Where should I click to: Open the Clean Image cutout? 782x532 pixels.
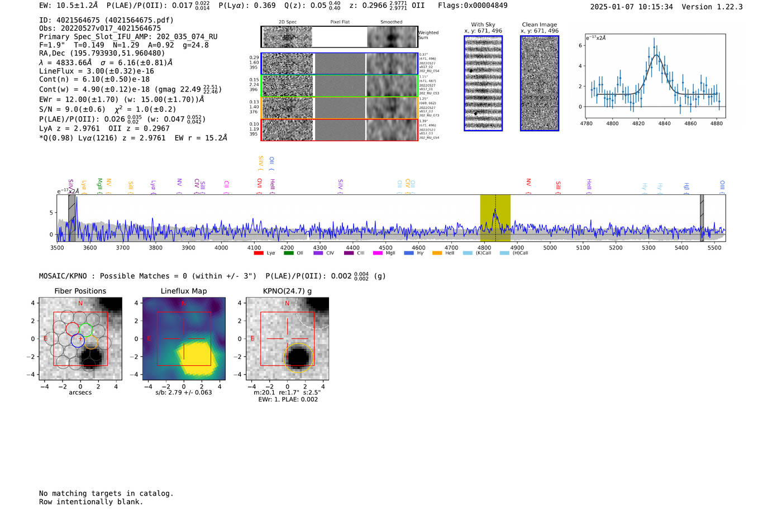pyautogui.click(x=540, y=83)
